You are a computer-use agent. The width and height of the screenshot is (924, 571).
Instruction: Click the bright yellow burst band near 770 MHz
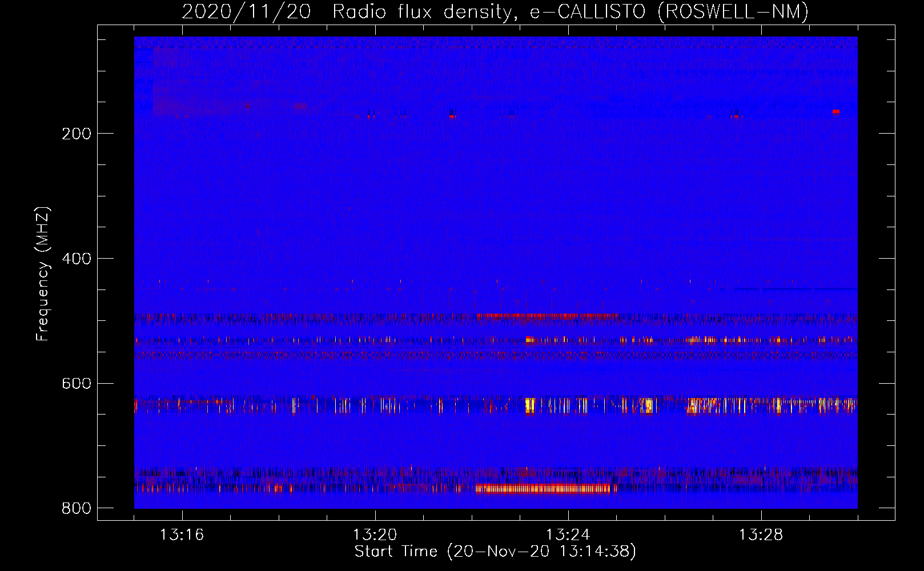[x=546, y=488]
